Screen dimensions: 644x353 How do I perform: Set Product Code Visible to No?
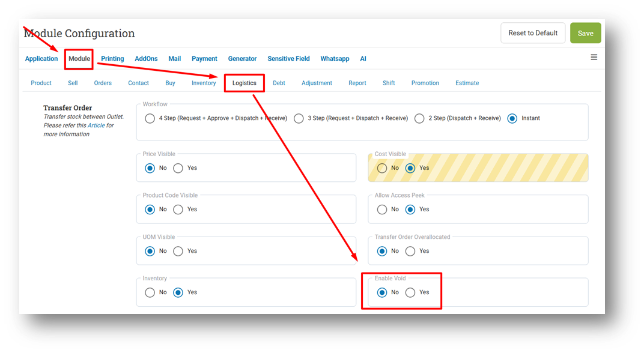150,210
